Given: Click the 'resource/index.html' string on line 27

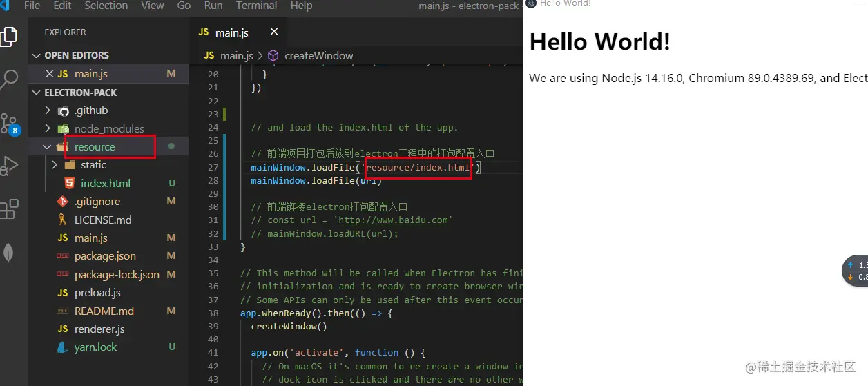Looking at the screenshot, I should pos(418,168).
